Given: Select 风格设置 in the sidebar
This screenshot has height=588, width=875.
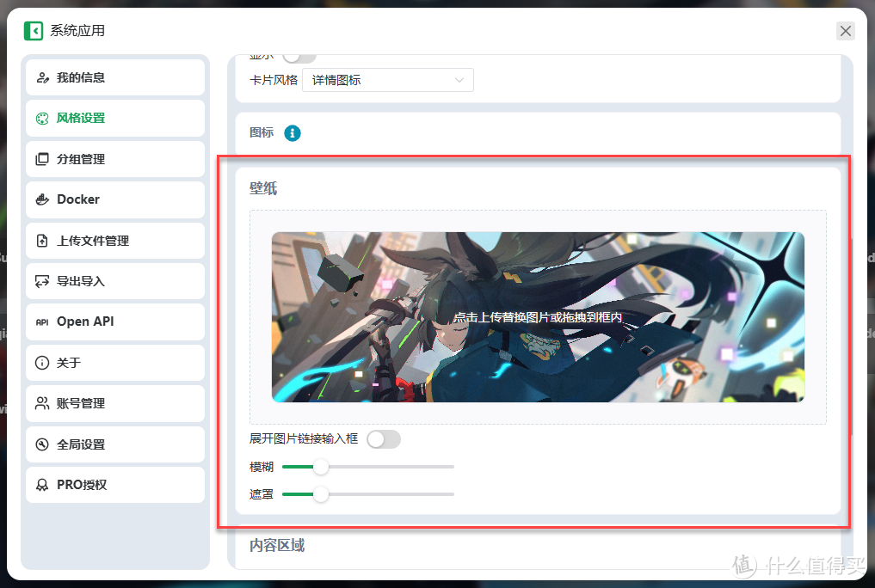Looking at the screenshot, I should point(115,118).
